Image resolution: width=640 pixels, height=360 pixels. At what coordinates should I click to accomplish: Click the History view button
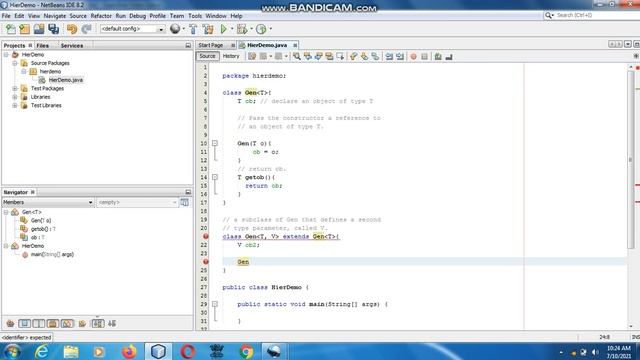[x=231, y=56]
